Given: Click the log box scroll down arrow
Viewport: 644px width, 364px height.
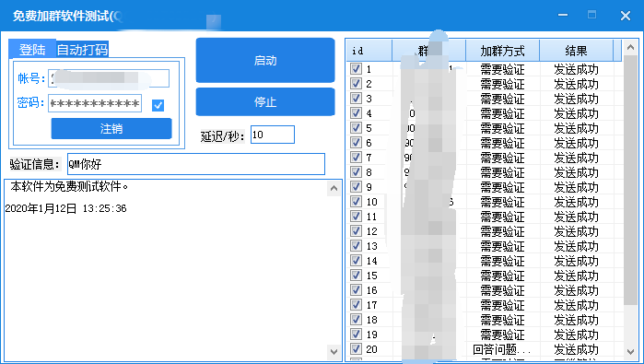Looking at the screenshot, I should [334, 352].
